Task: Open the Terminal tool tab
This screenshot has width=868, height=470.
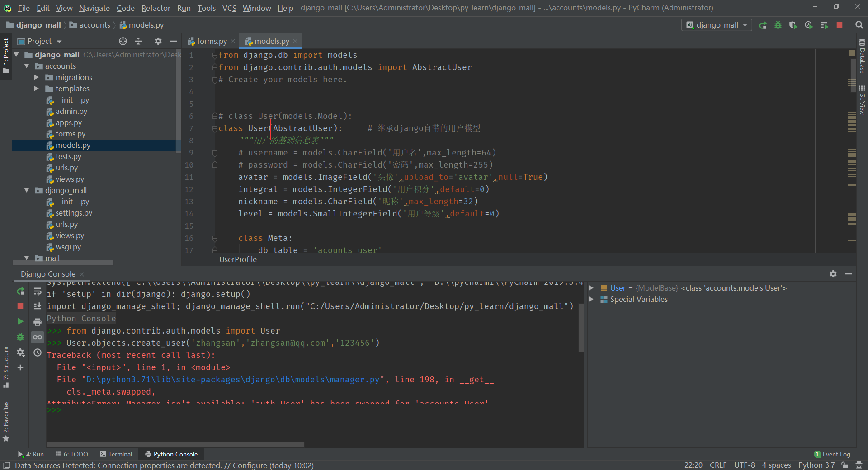Action: pyautogui.click(x=116, y=454)
